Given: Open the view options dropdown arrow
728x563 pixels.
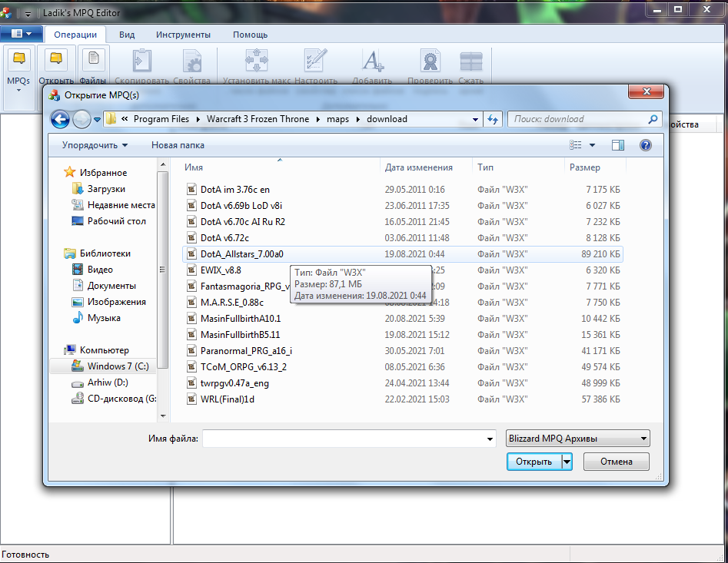Looking at the screenshot, I should pyautogui.click(x=592, y=145).
